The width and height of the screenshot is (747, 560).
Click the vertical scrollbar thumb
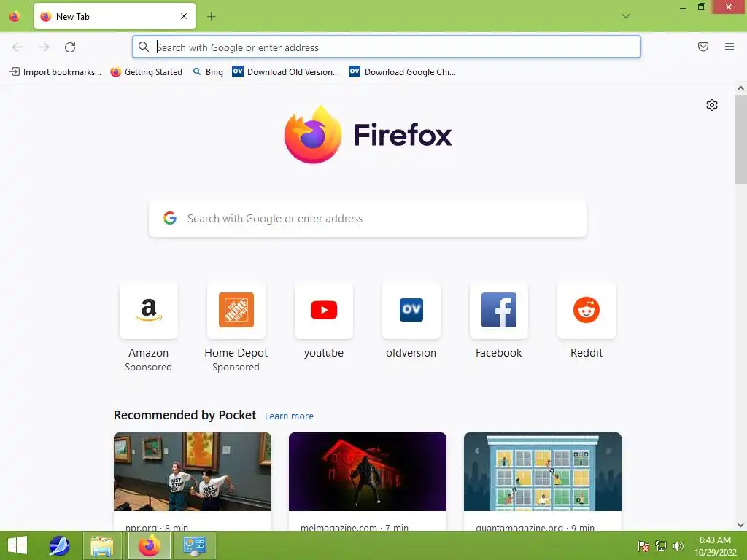(x=740, y=139)
